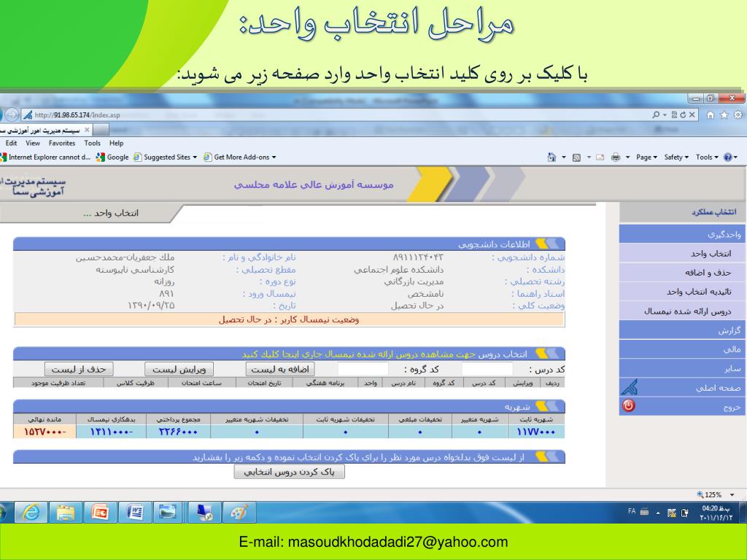Viewport: 747px width, 560px height.
Task: Open the Page dropdown menu
Action: pyautogui.click(x=646, y=157)
